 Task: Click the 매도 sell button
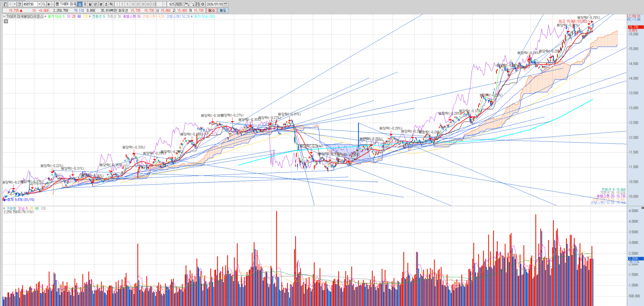pos(223,10)
